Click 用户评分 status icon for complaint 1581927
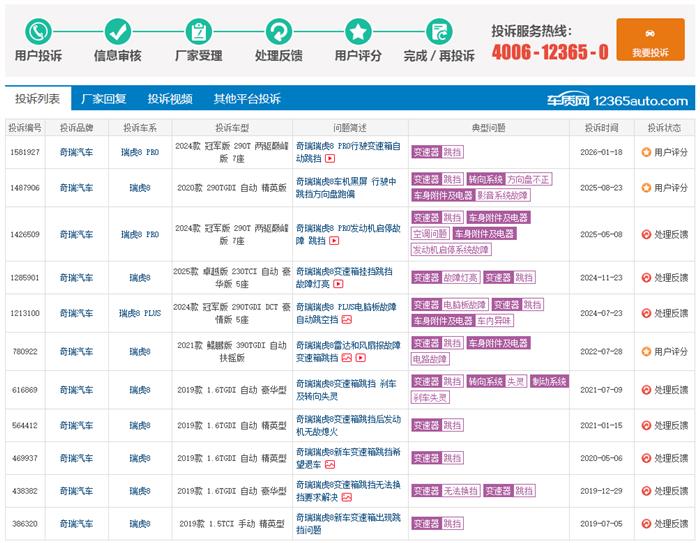The width and height of the screenshot is (700, 543). click(x=646, y=152)
